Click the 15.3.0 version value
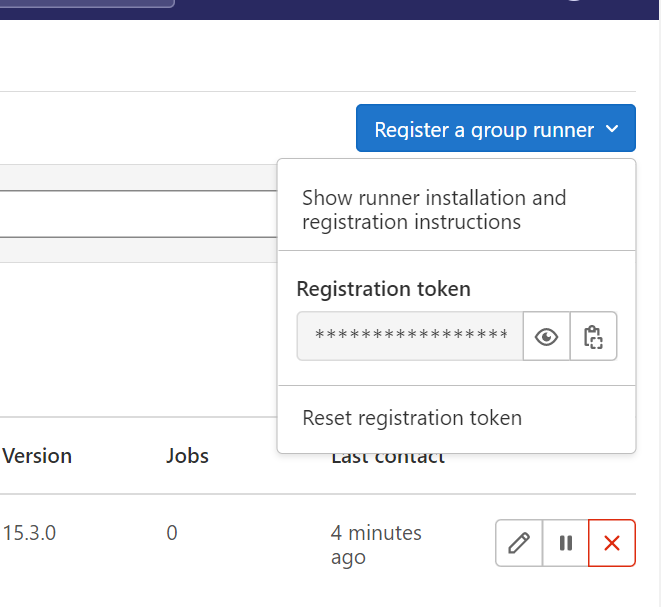661x607 pixels. tap(30, 533)
